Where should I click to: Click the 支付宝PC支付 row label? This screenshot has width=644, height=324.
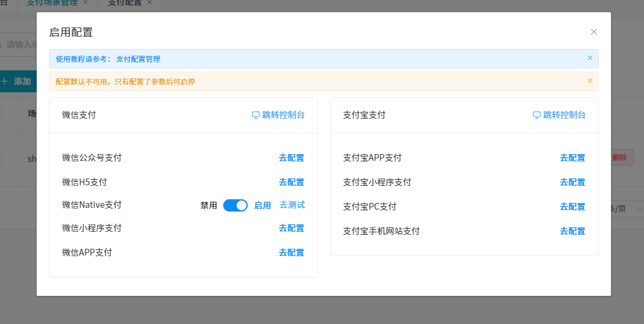click(369, 207)
